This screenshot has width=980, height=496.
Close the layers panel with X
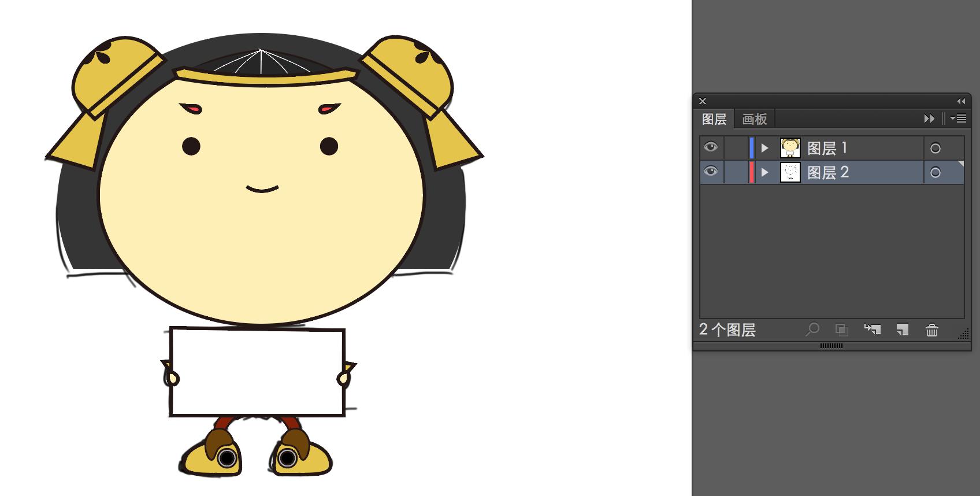point(703,101)
